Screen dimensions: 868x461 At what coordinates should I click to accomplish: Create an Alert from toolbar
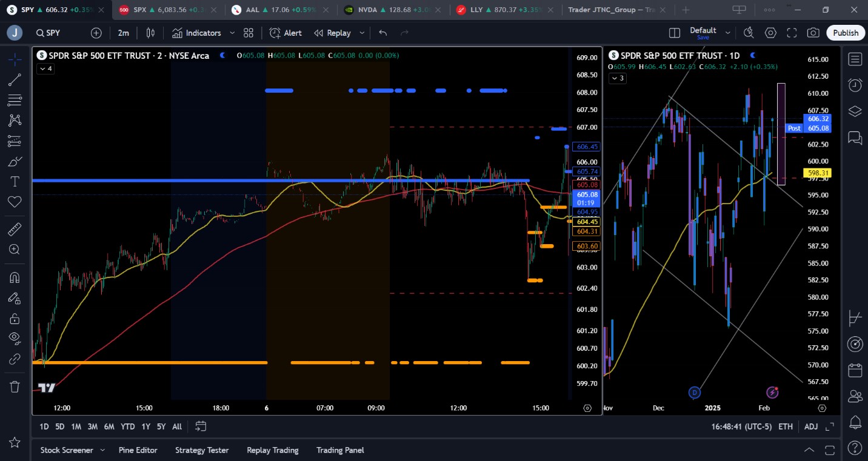tap(285, 33)
